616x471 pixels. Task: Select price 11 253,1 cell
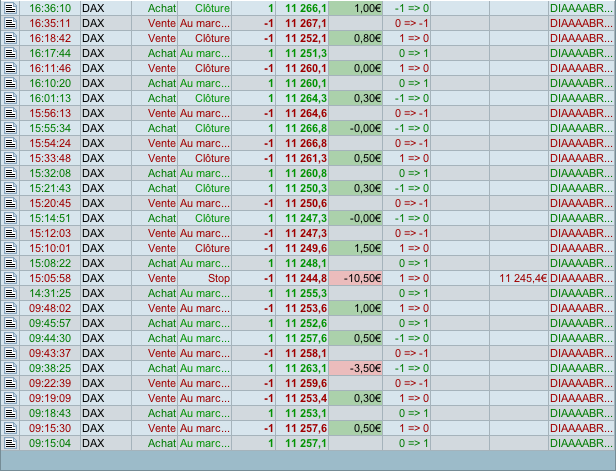pos(302,413)
